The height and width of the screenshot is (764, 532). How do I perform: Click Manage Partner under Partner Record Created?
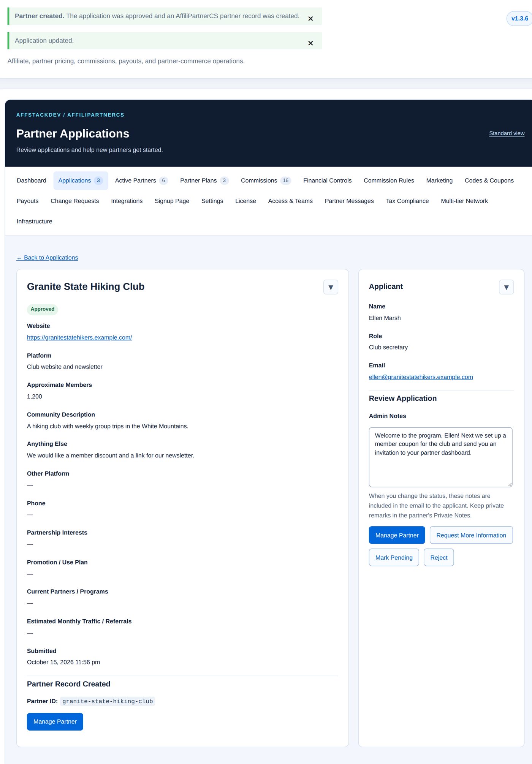click(55, 721)
